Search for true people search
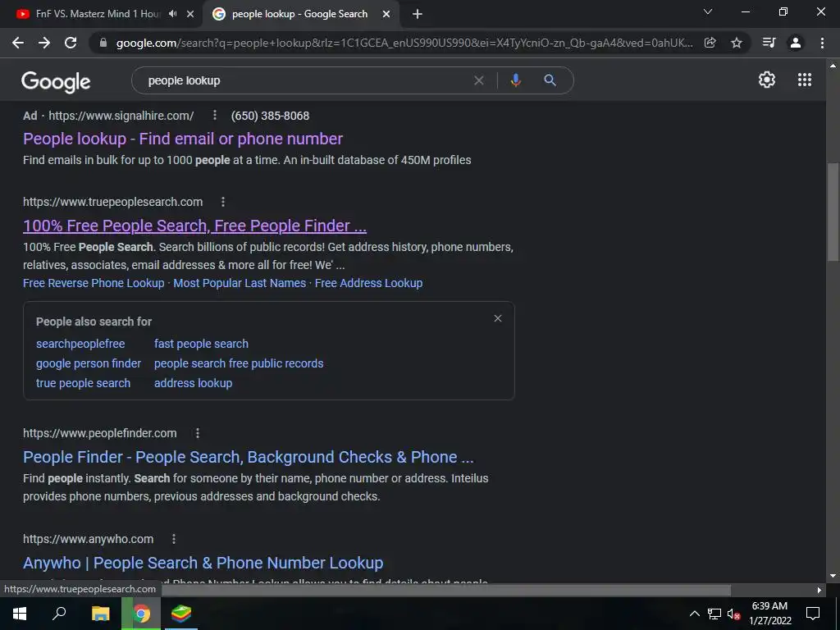This screenshot has height=630, width=840. click(x=83, y=383)
